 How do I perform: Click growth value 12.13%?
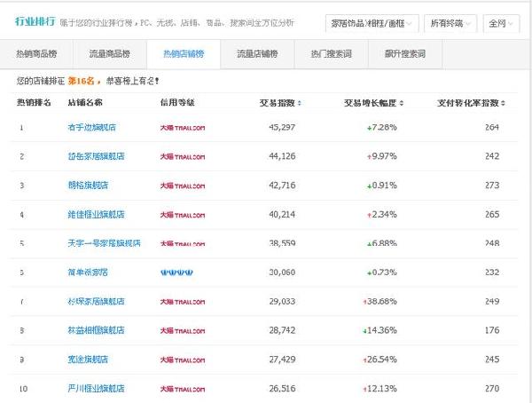tap(382, 389)
